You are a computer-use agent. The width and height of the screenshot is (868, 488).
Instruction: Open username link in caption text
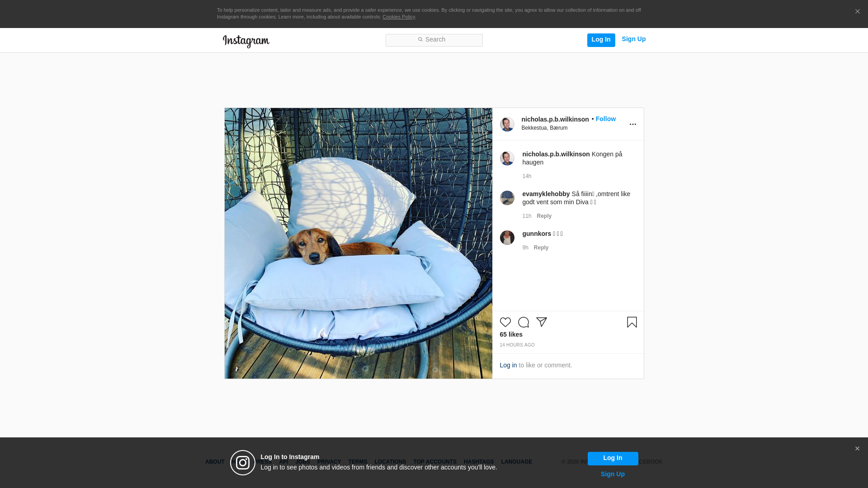pyautogui.click(x=556, y=154)
